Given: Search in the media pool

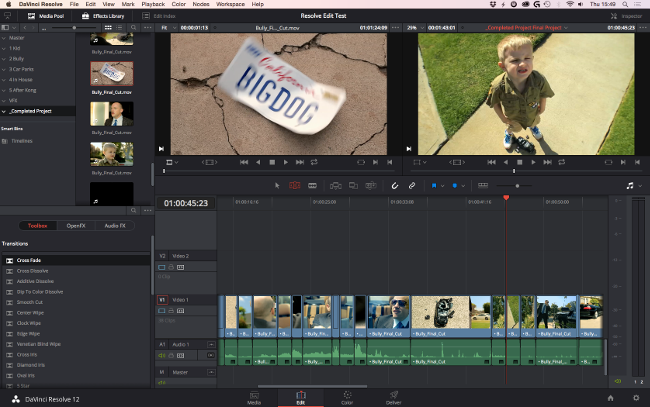Looking at the screenshot, I should click(x=133, y=28).
